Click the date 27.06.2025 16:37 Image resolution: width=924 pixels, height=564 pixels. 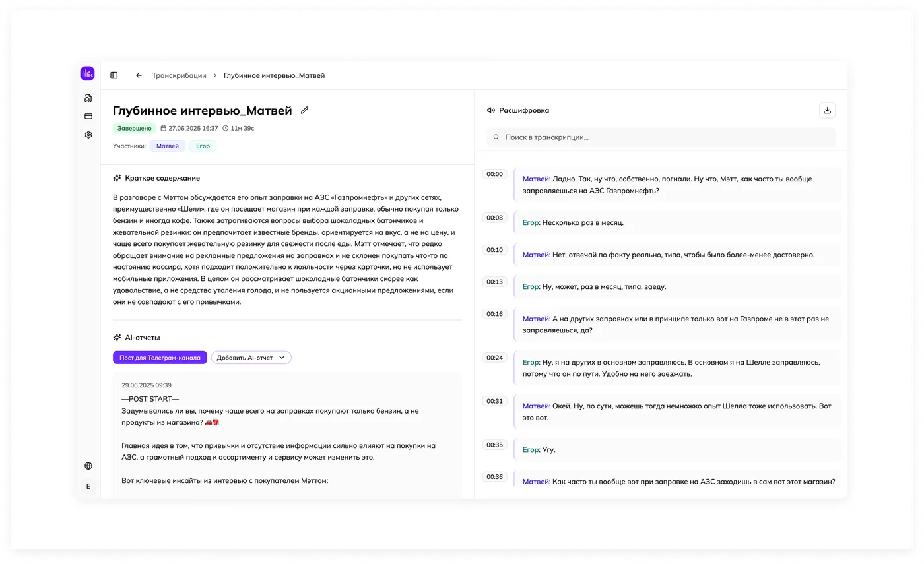[x=193, y=128]
